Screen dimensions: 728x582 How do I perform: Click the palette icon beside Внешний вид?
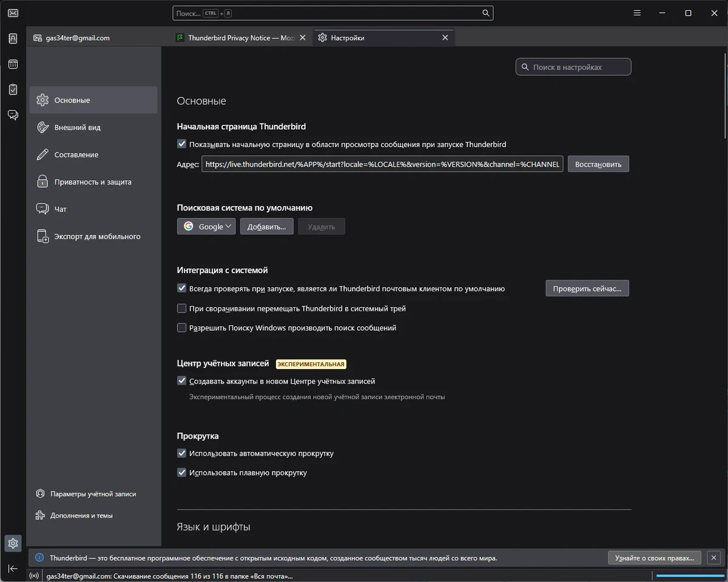42,127
